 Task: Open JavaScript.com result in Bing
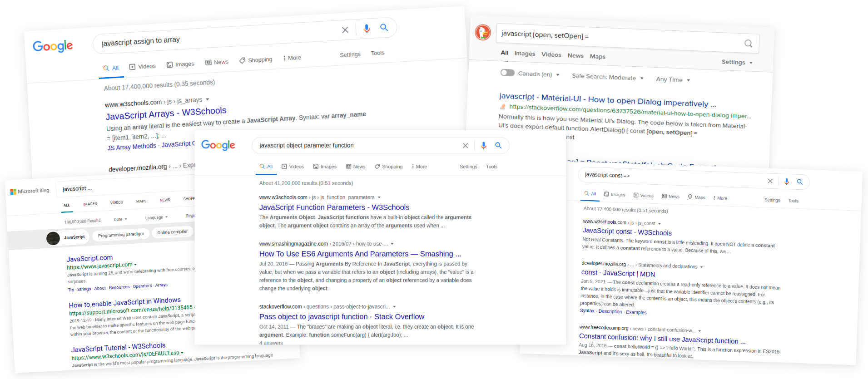(x=89, y=258)
